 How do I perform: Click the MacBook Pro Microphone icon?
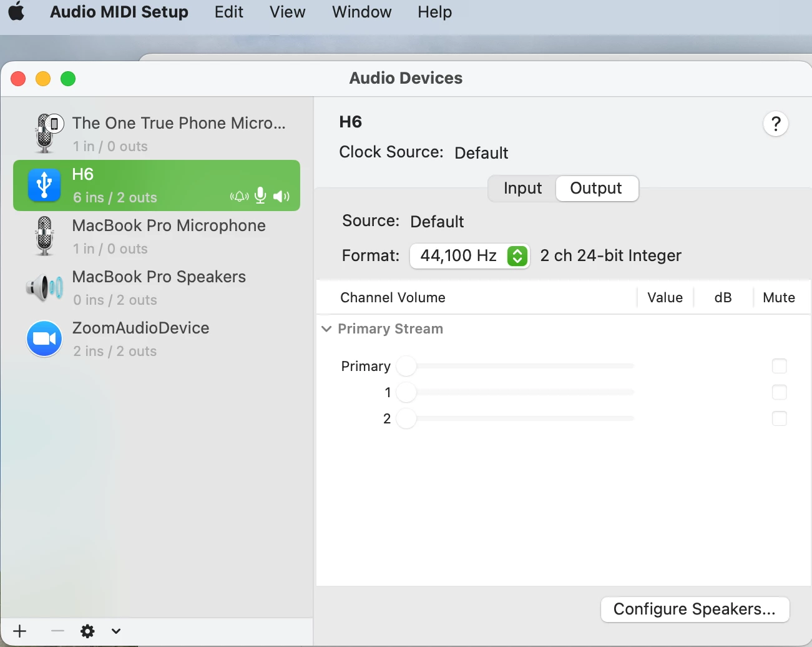click(44, 236)
